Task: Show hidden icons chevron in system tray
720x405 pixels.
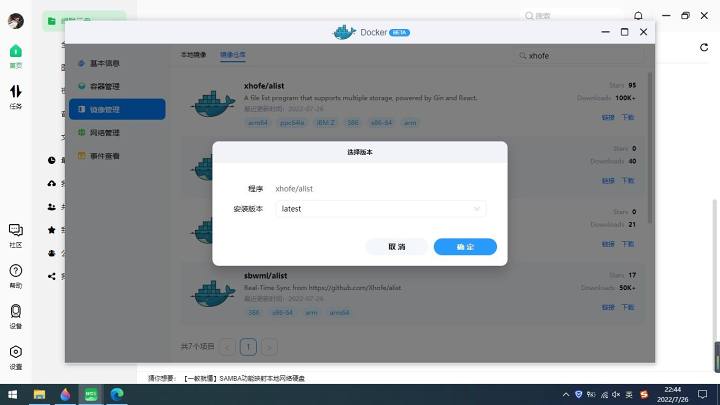Action: pyautogui.click(x=566, y=394)
